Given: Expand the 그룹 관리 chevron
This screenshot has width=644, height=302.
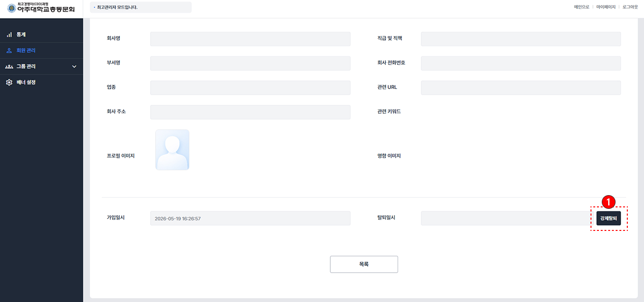Looking at the screenshot, I should (x=74, y=66).
